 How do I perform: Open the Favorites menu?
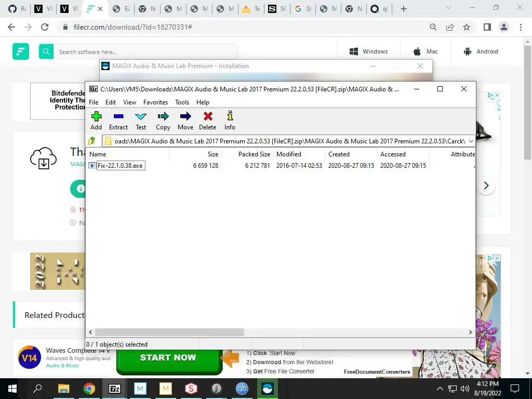pos(155,102)
